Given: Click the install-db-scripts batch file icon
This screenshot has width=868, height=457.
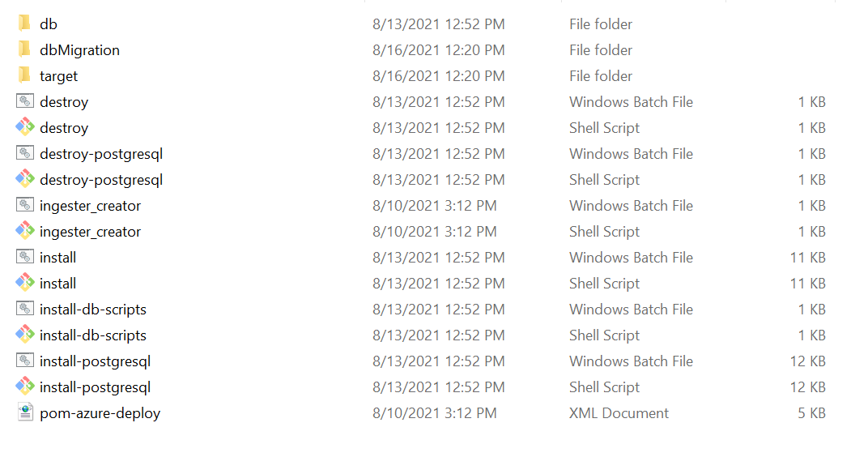Looking at the screenshot, I should coord(25,309).
